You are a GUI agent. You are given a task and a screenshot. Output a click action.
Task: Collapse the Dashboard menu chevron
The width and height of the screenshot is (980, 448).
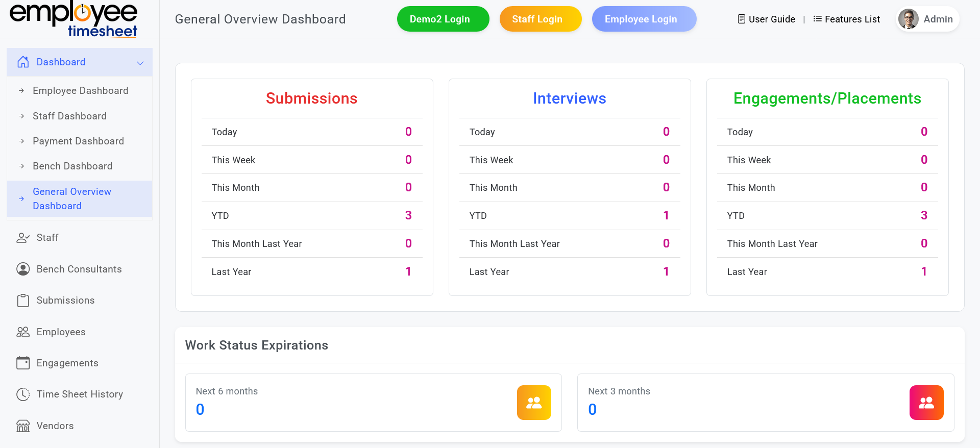[x=140, y=63]
